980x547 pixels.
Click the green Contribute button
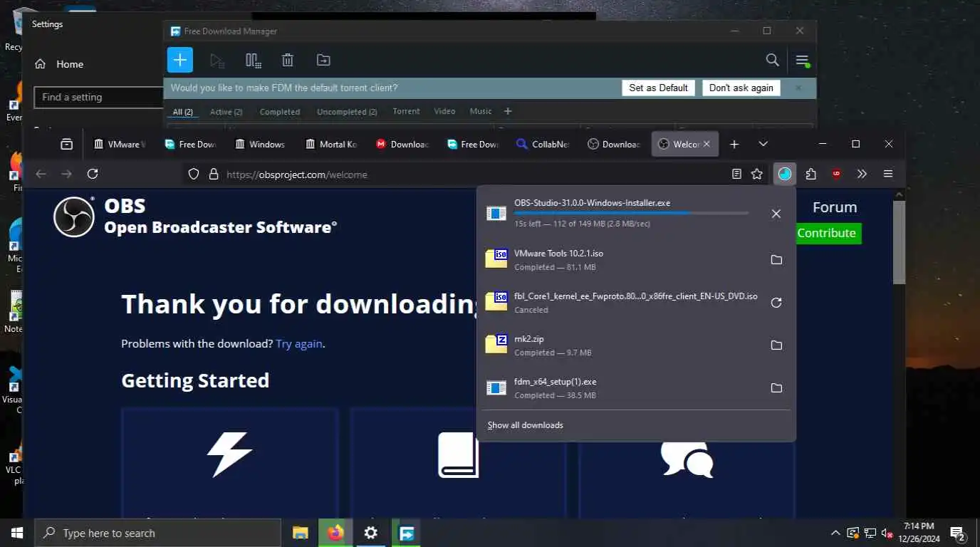(x=826, y=233)
